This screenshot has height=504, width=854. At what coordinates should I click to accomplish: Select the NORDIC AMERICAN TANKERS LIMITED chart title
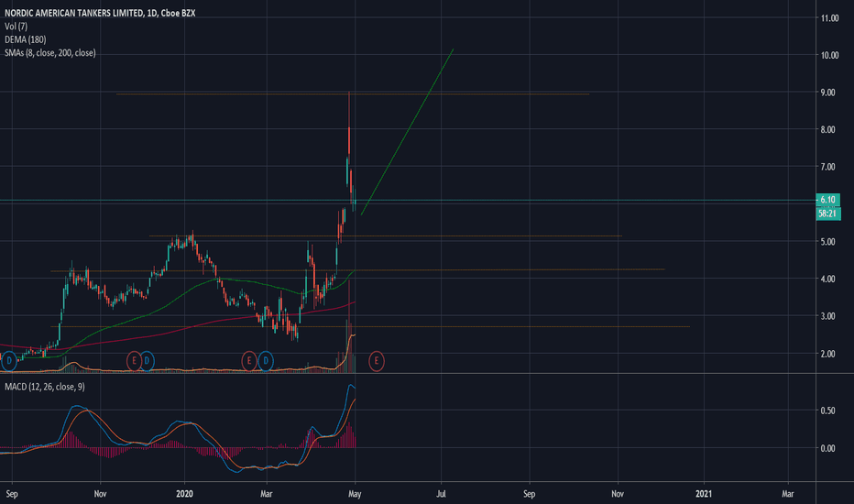(100, 13)
